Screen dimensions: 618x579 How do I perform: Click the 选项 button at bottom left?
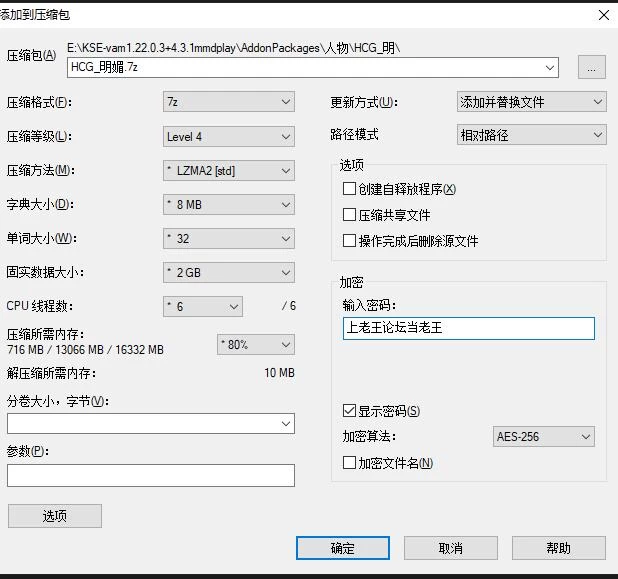coord(55,516)
